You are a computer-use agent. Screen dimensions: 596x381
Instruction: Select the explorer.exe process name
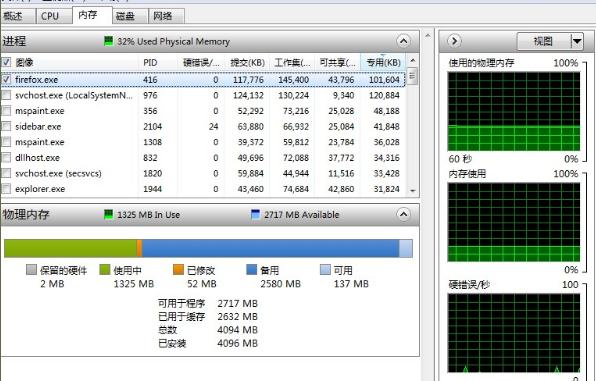40,189
